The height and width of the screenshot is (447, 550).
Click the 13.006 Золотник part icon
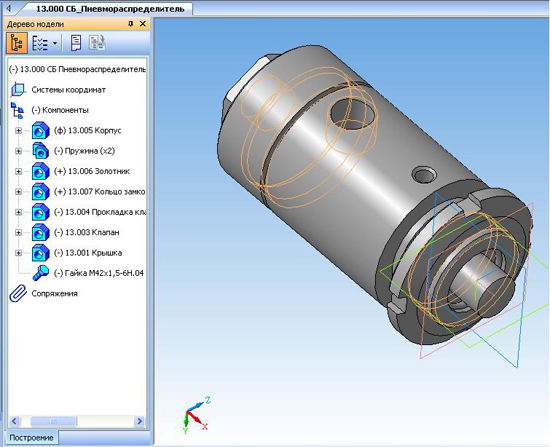[40, 171]
